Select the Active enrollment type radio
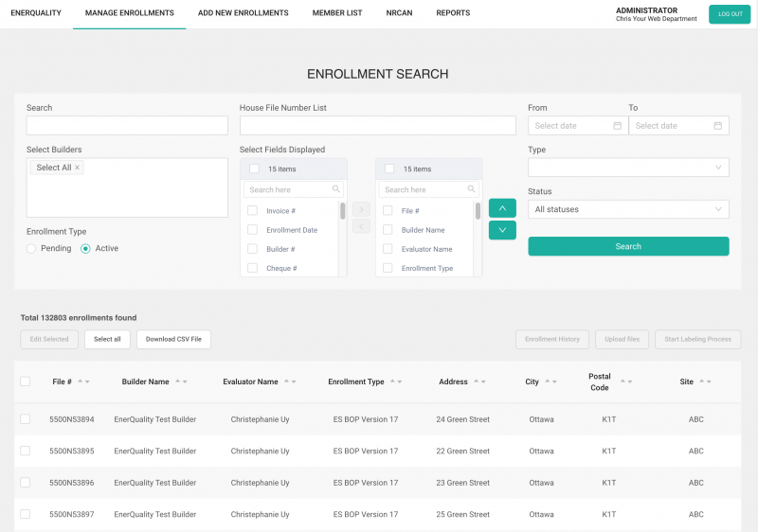The height and width of the screenshot is (532, 758). 85,249
